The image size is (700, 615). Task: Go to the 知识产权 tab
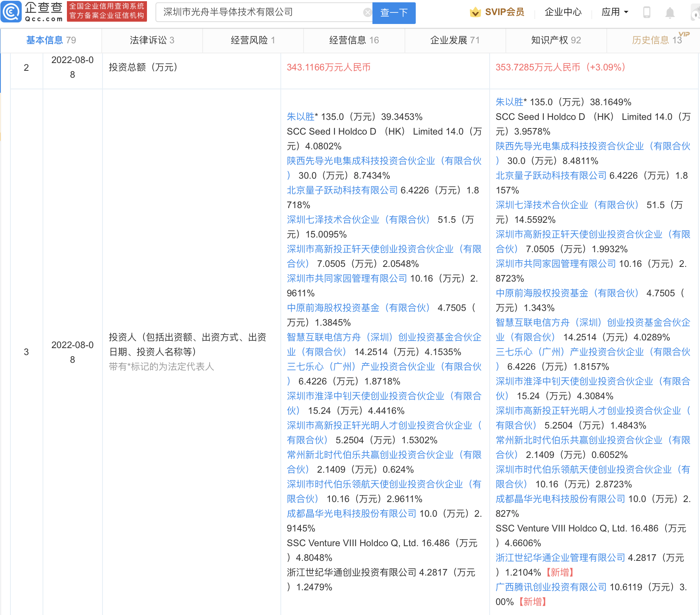(556, 40)
